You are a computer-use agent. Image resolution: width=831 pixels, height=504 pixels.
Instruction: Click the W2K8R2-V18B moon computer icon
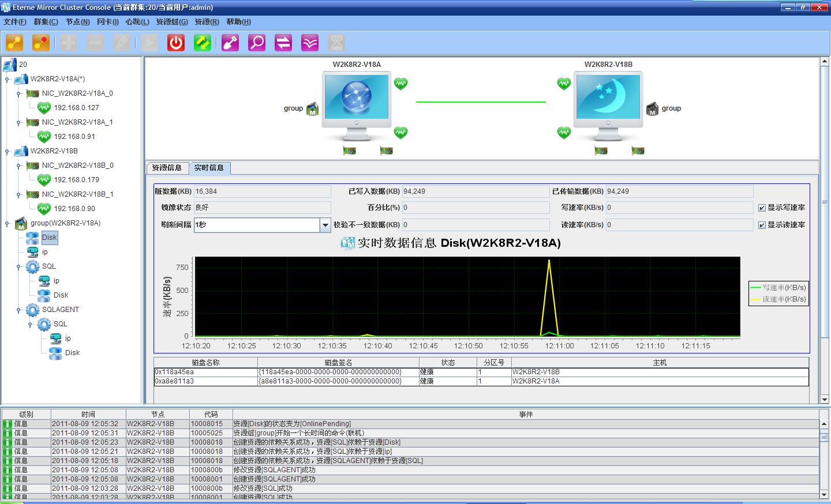click(x=608, y=106)
